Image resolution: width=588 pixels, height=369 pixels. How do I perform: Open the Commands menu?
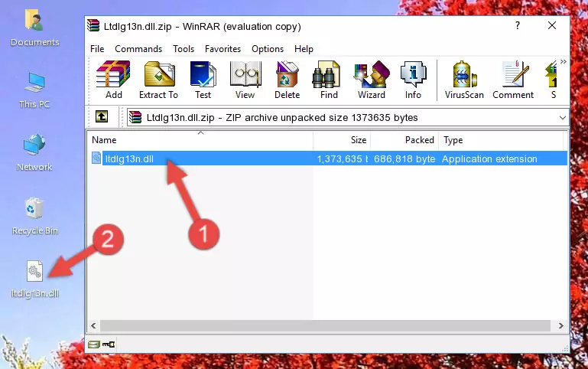138,49
